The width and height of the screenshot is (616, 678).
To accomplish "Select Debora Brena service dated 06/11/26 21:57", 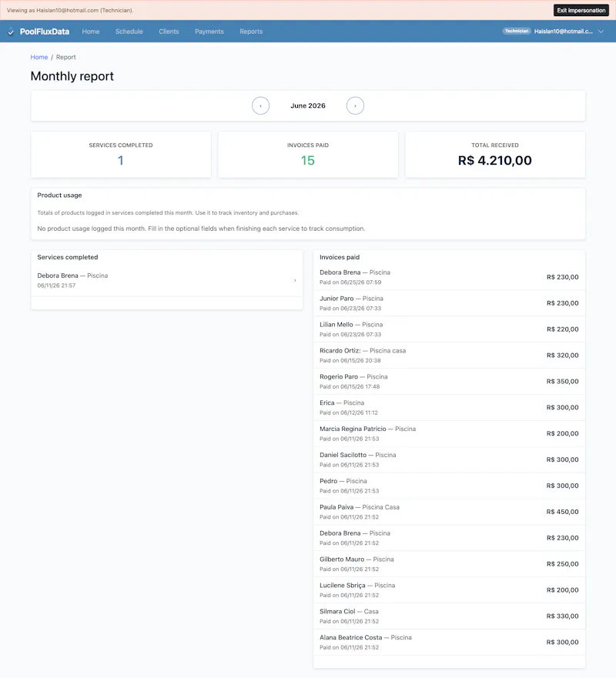I will point(166,280).
